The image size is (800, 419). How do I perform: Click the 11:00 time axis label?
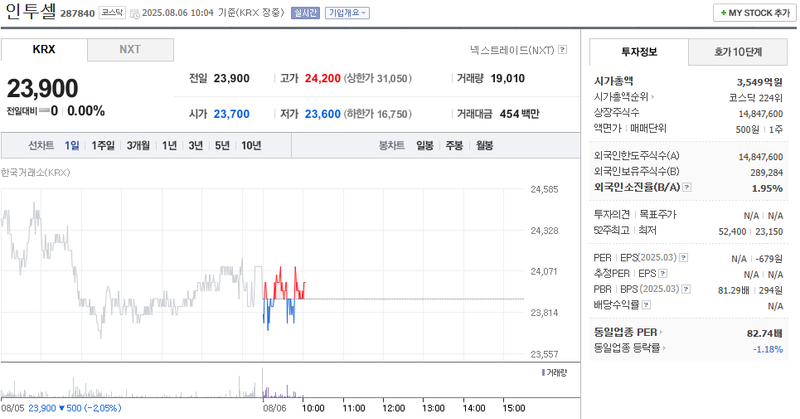[354, 408]
